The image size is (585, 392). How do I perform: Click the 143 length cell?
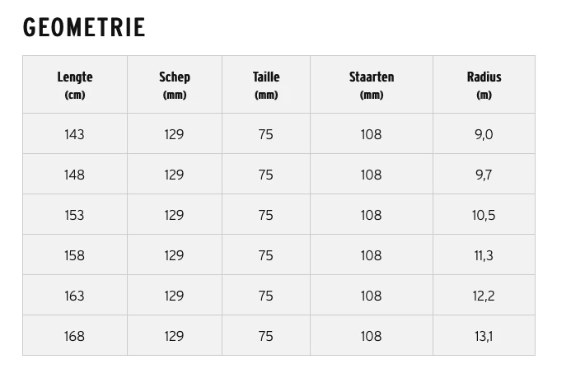(x=75, y=134)
